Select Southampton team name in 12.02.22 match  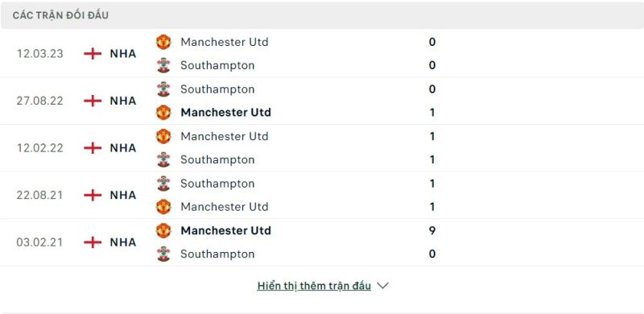217,159
